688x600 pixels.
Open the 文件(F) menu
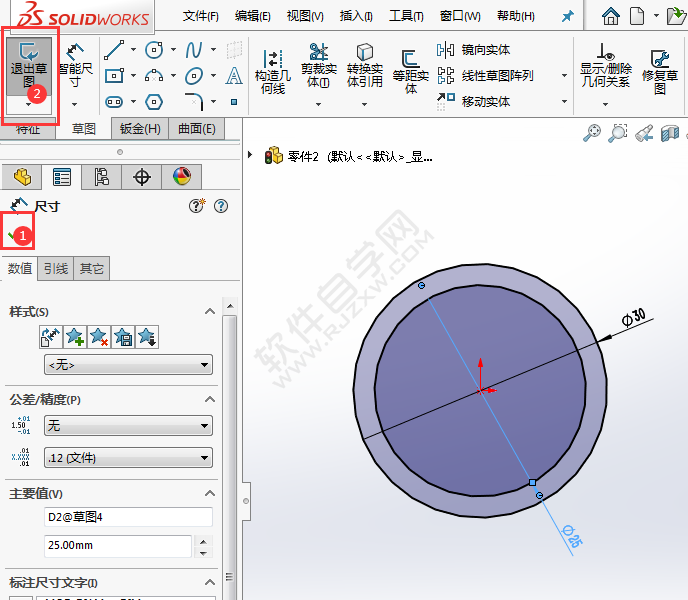coord(201,17)
